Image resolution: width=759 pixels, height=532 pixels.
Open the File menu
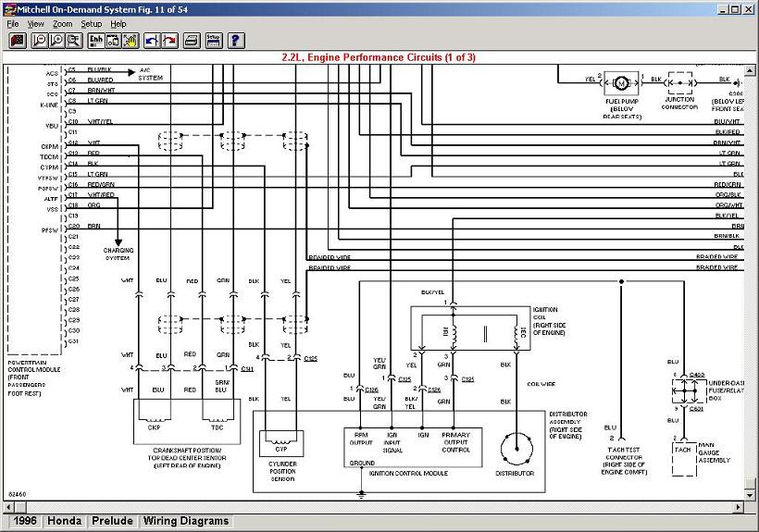pyautogui.click(x=13, y=24)
